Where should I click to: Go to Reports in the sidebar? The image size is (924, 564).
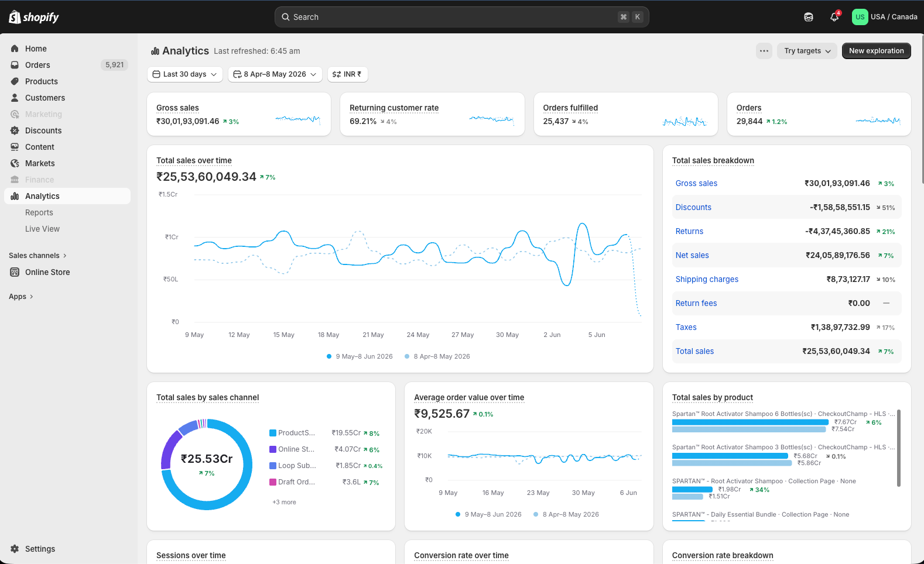[x=39, y=212]
